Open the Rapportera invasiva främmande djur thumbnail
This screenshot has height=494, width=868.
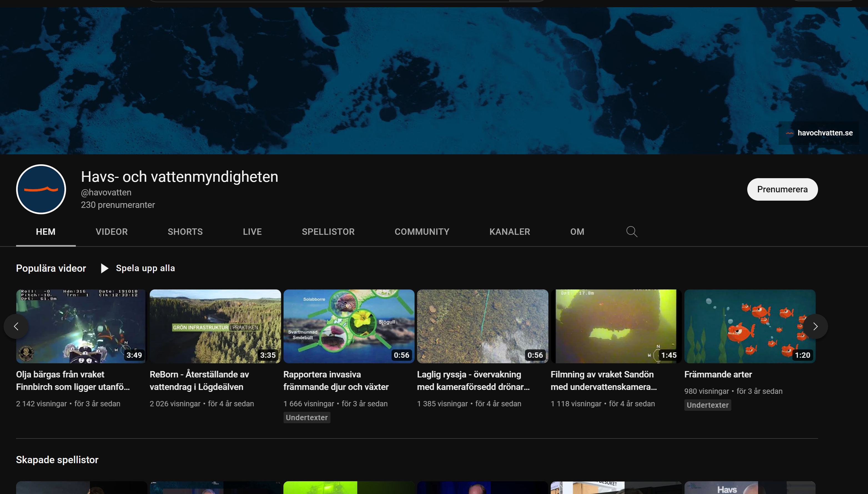pos(349,326)
